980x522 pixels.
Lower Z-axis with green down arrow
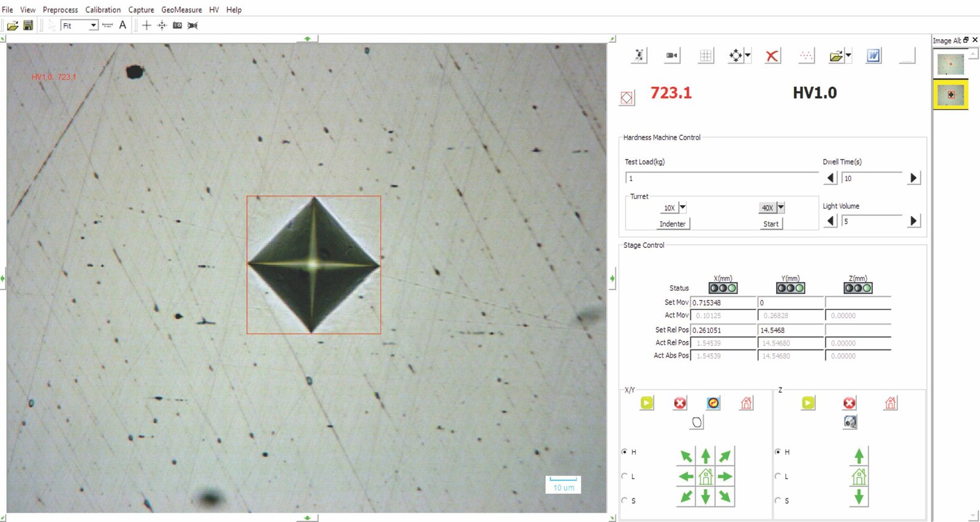tap(859, 496)
